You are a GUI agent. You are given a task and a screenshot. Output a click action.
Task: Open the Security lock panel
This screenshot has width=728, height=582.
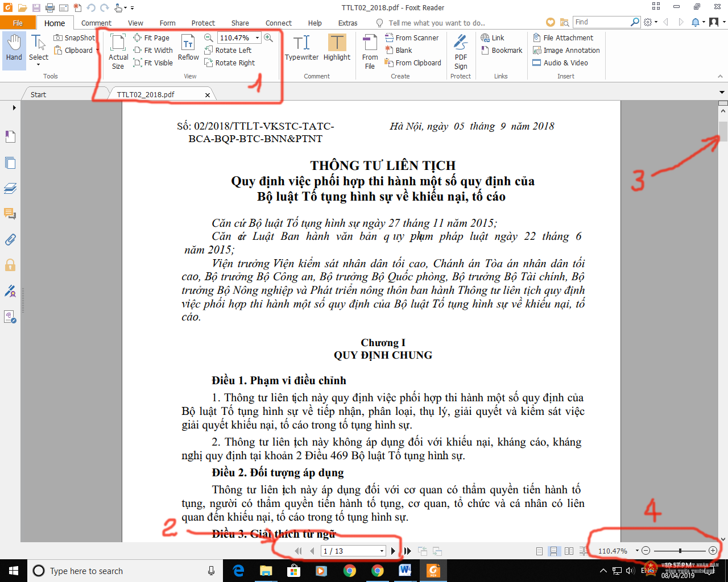(x=10, y=265)
